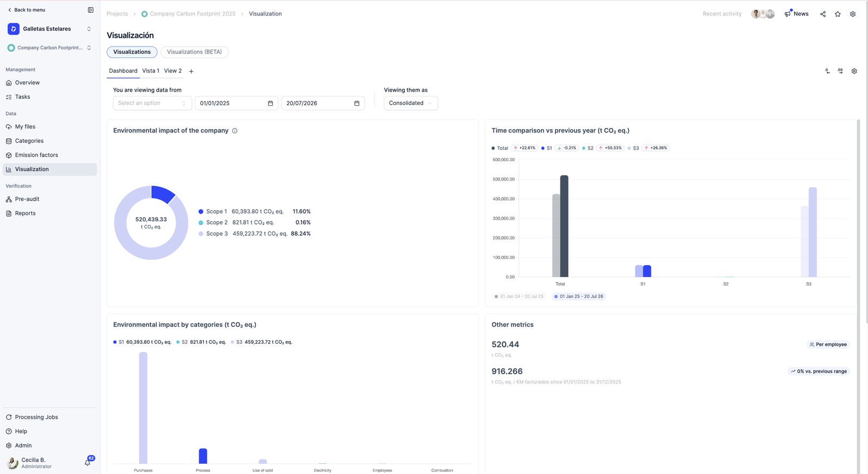Click user avatars next to Recent activity
868x474 pixels.
(763, 14)
